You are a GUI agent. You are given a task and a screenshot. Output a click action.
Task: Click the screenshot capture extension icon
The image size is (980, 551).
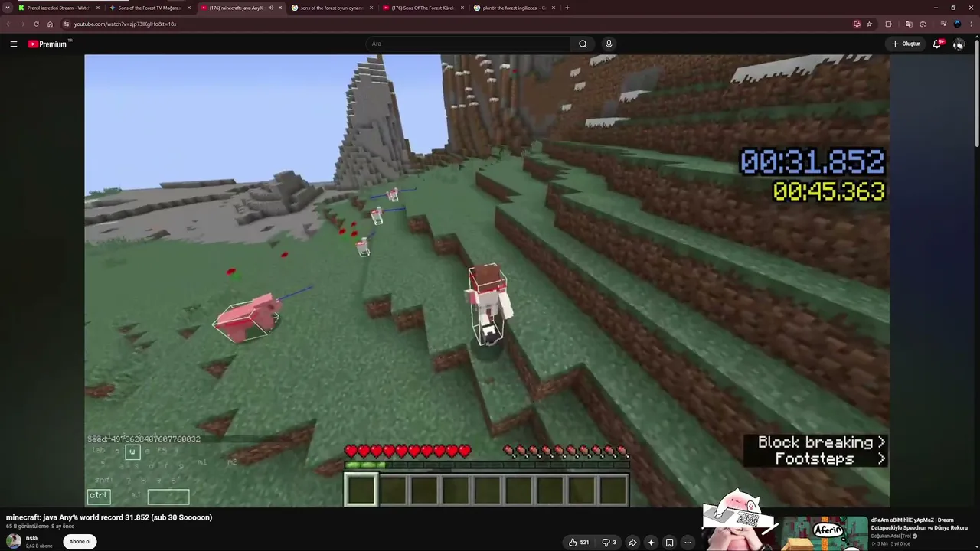923,24
